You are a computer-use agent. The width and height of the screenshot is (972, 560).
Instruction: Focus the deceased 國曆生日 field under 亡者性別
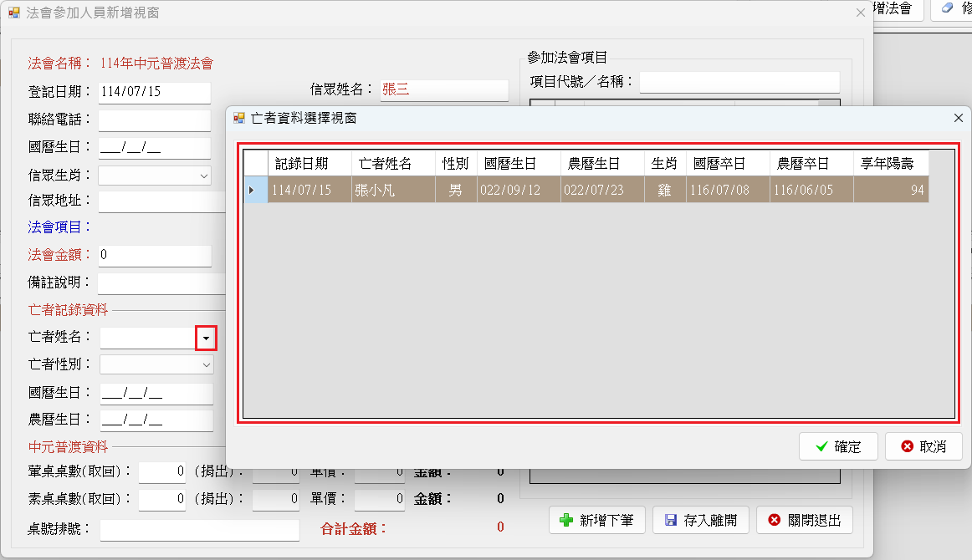click(156, 394)
